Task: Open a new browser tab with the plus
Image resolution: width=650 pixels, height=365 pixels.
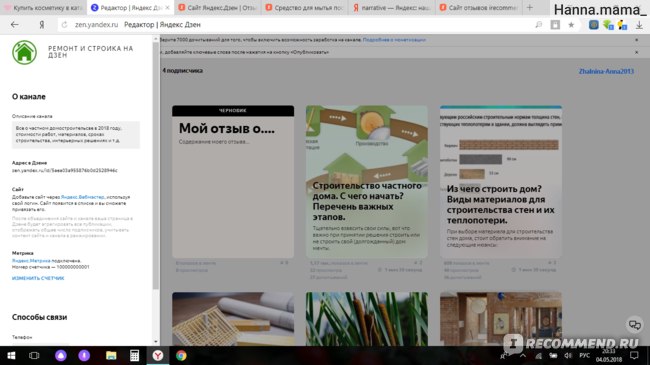Action: (x=529, y=7)
